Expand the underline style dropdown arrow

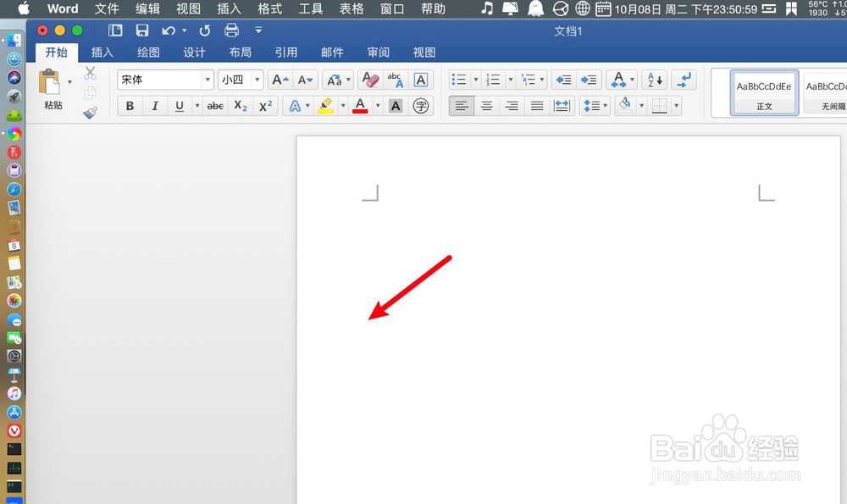(197, 106)
